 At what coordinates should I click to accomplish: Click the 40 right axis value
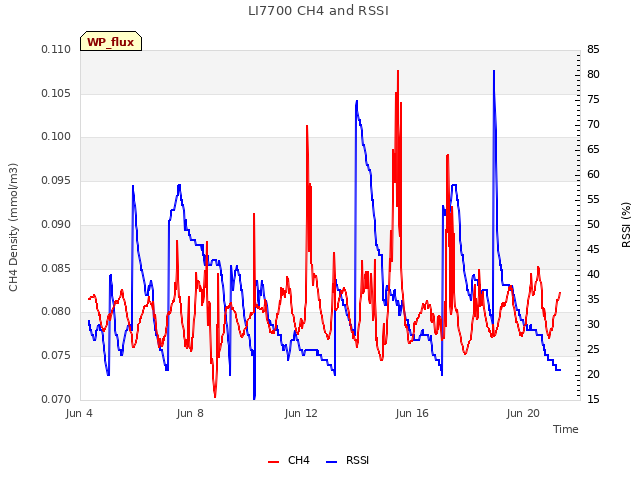593,274
